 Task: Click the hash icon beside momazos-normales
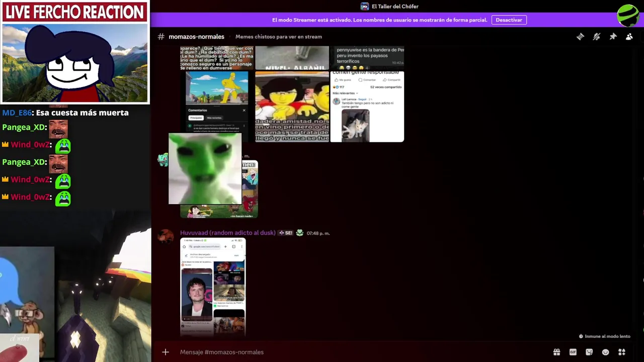(x=161, y=37)
